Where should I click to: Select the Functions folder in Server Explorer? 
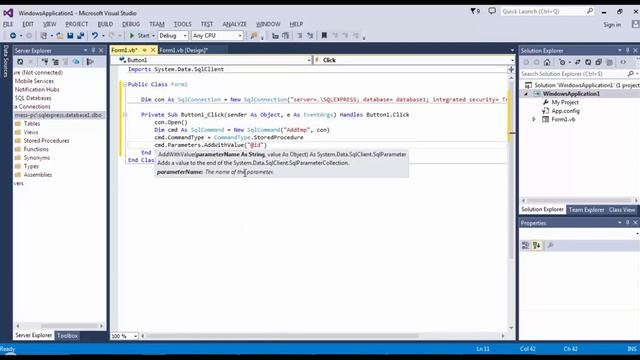(36, 149)
